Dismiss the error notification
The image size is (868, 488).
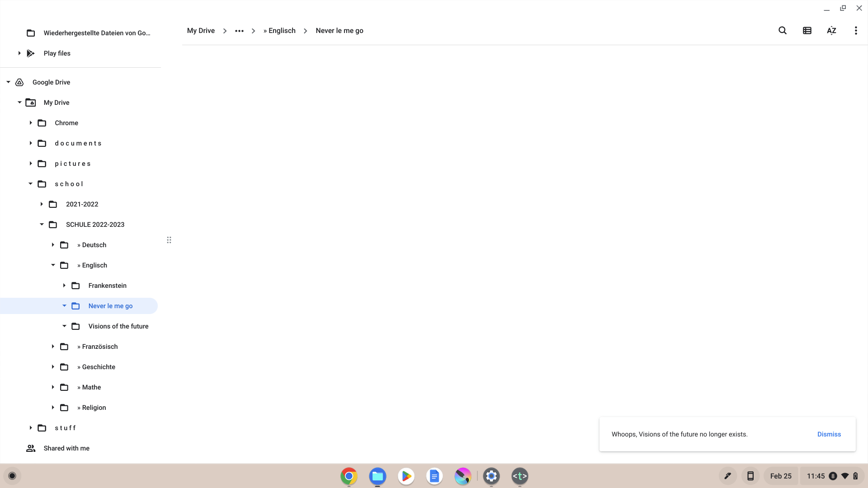(x=829, y=434)
